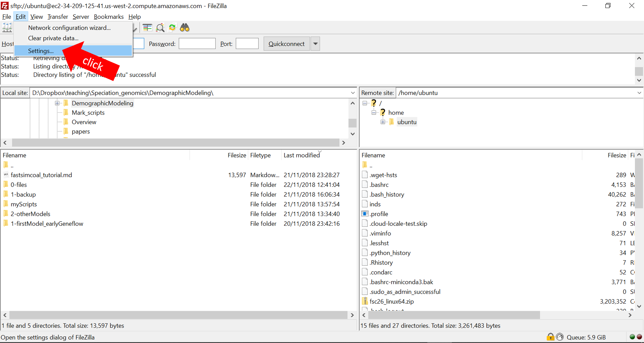Choose Network configuration wizard from Edit menu
The height and width of the screenshot is (343, 644).
(x=73, y=28)
